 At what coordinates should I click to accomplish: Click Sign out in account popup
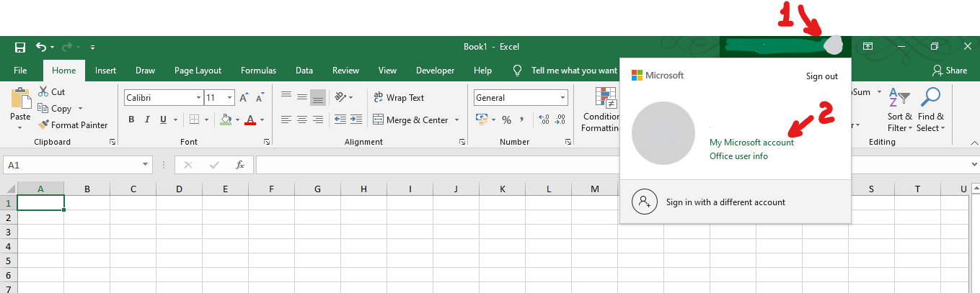click(x=822, y=76)
